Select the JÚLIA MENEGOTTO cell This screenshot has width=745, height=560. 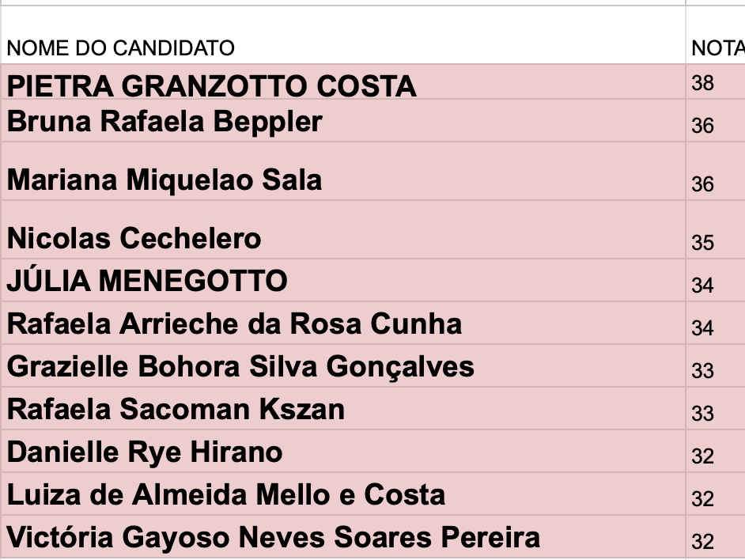coord(147,281)
